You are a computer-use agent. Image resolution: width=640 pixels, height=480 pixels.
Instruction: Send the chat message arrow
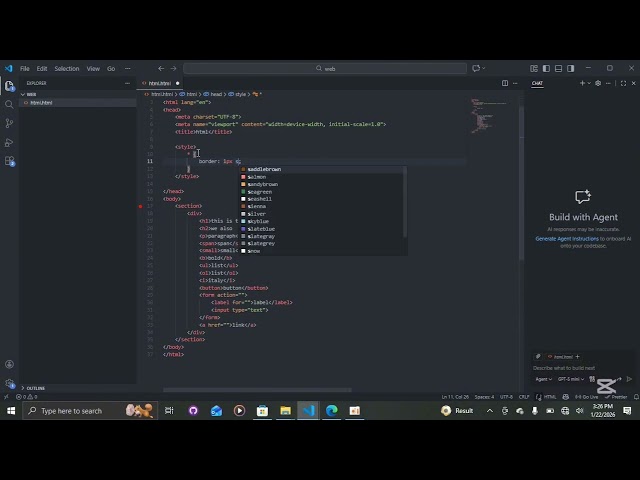click(x=629, y=379)
